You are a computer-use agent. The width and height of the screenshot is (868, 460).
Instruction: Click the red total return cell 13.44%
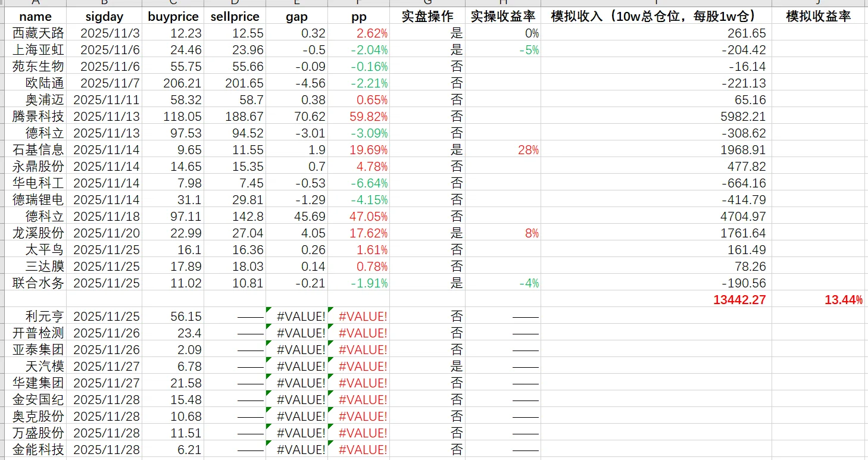coord(819,299)
